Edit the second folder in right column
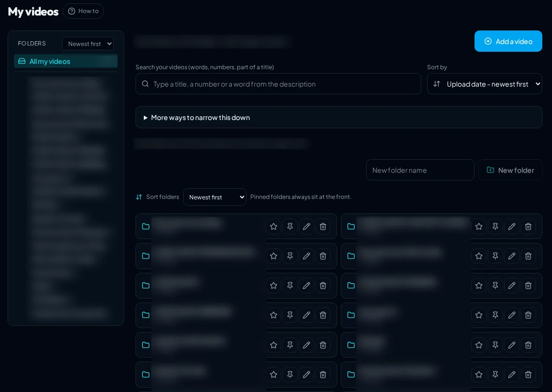Viewport: 552px width, 392px height. [x=512, y=256]
